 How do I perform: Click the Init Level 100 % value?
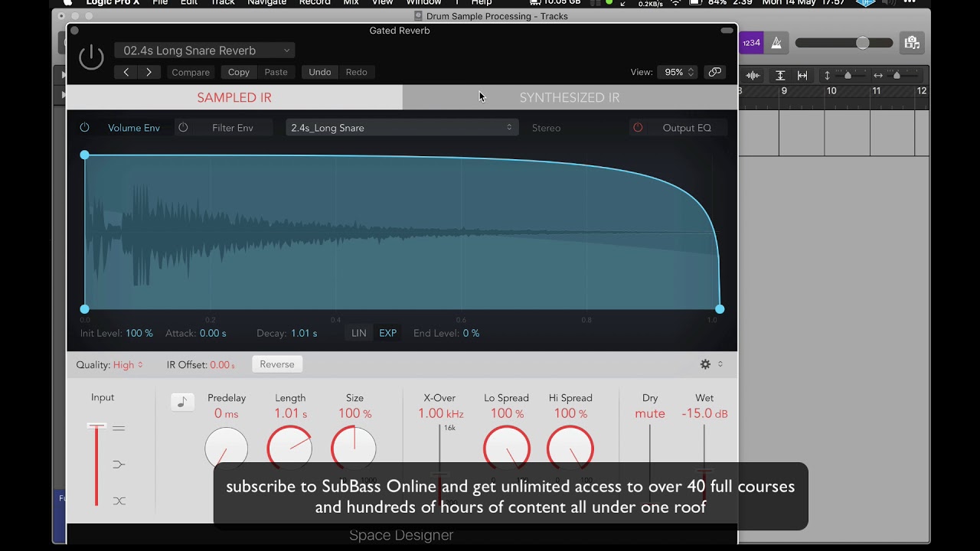tap(139, 334)
